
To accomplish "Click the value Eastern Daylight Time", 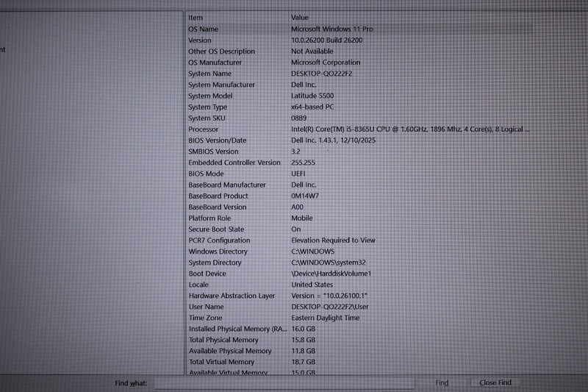I will click(x=325, y=318).
